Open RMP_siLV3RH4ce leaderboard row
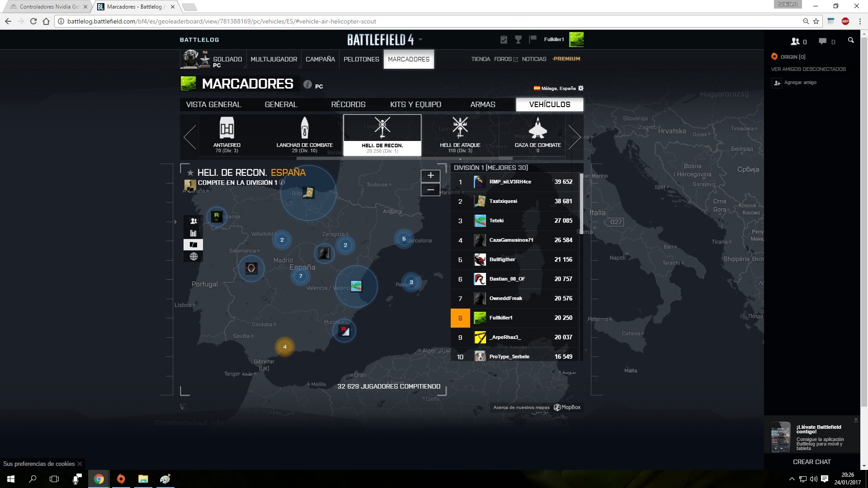This screenshot has height=488, width=868. [x=515, y=182]
